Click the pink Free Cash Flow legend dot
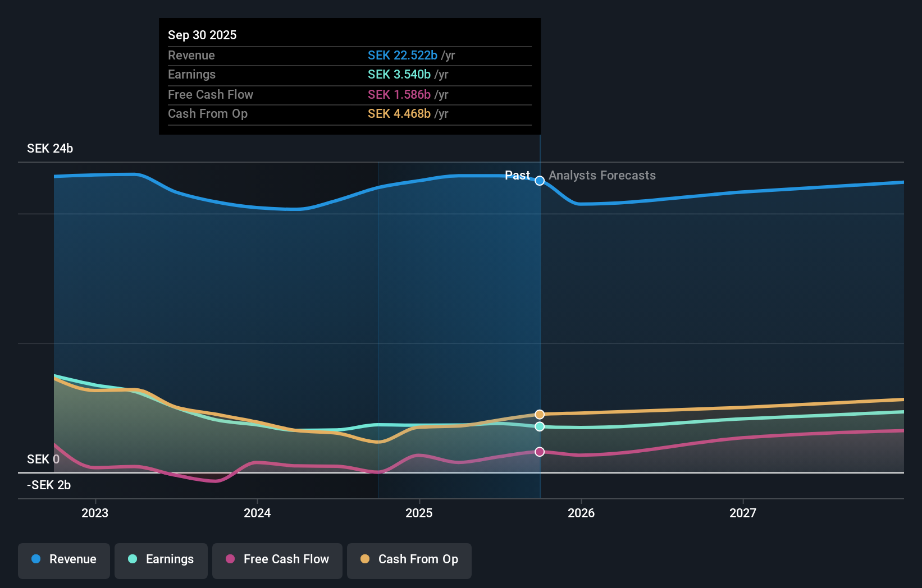Viewport: 922px width, 588px height. (x=230, y=559)
